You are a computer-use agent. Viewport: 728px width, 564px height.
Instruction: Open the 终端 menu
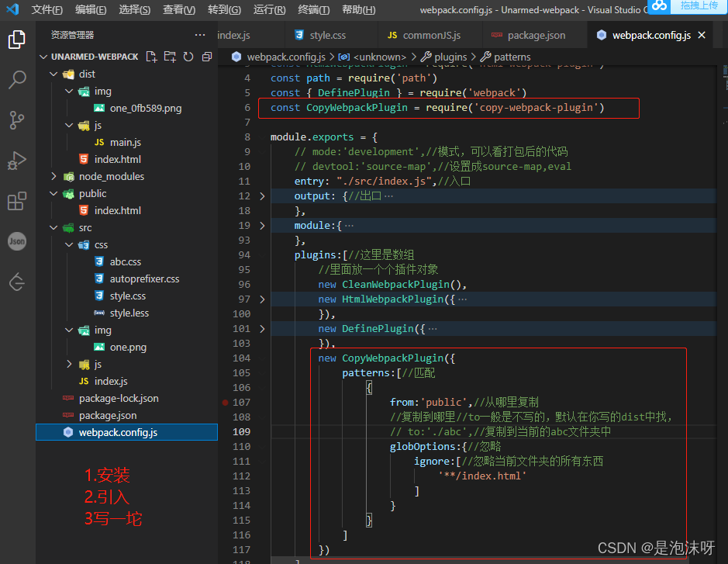click(313, 10)
